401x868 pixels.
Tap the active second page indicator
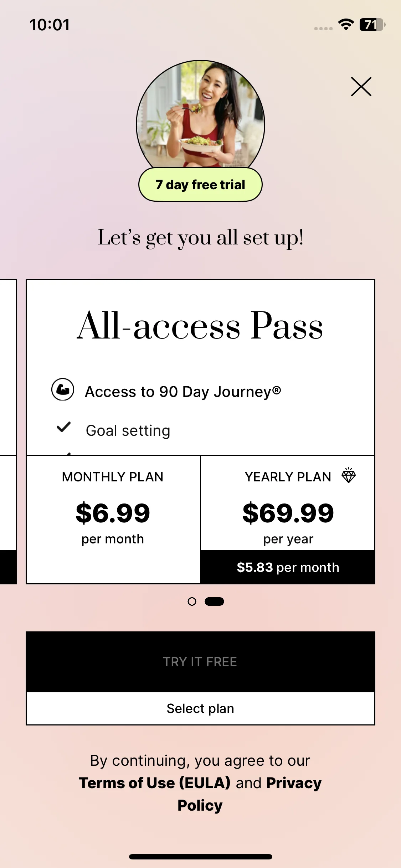click(214, 601)
